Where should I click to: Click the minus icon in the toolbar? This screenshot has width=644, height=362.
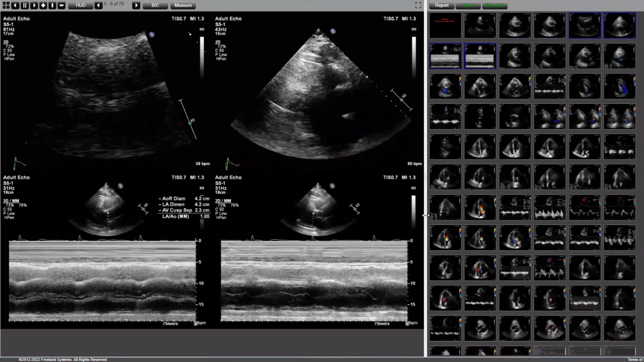pyautogui.click(x=62, y=5)
